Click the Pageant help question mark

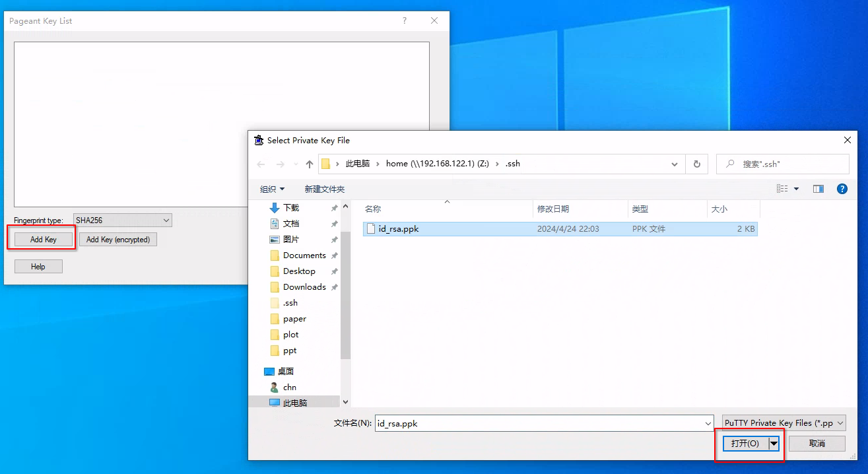tap(405, 20)
